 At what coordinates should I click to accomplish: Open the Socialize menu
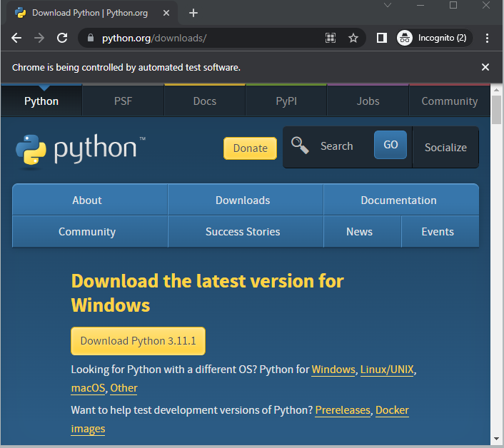(x=445, y=148)
